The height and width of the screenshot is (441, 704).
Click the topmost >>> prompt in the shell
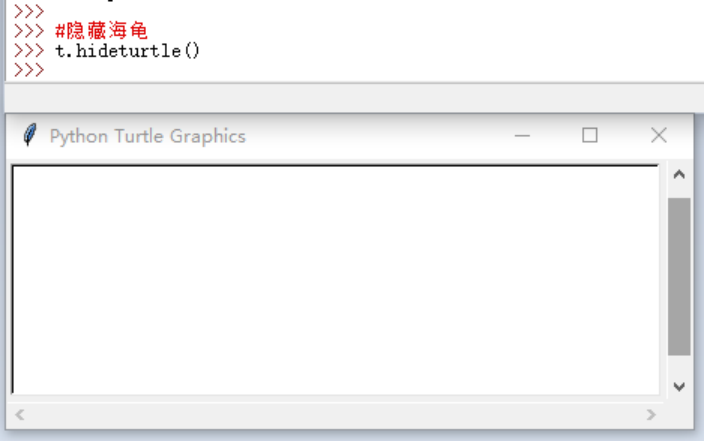click(x=29, y=11)
